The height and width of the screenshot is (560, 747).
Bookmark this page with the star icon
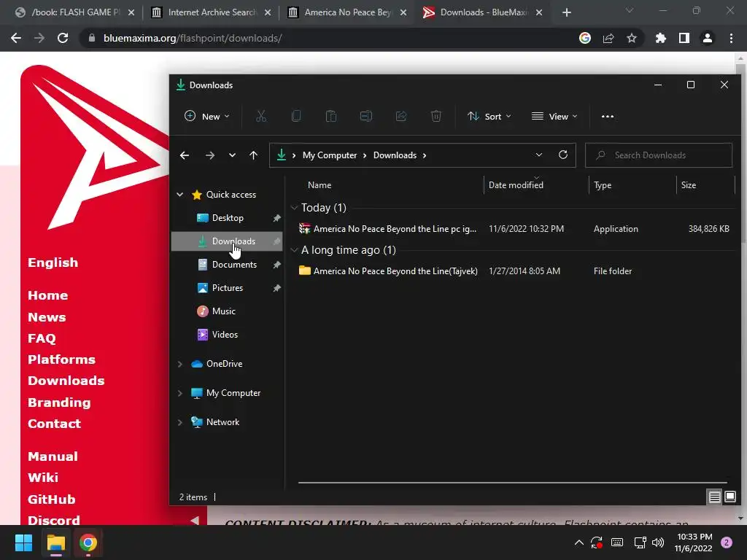(x=631, y=38)
